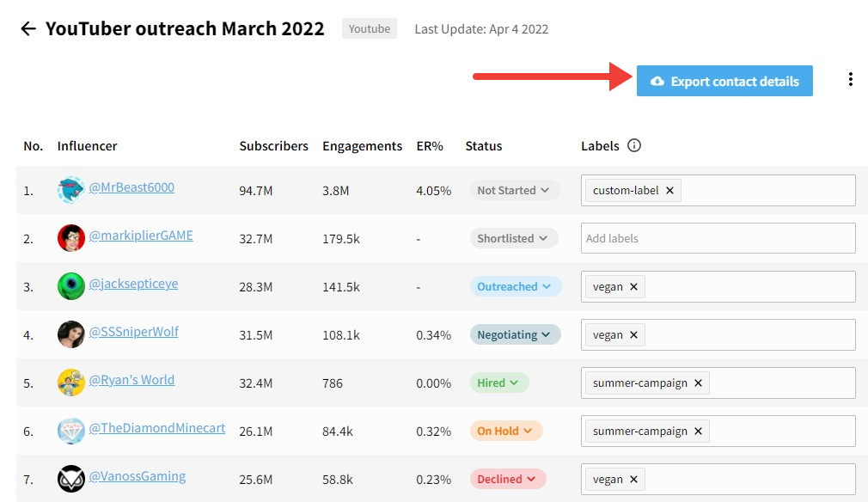Screen dimensions: 868x502
Task: Click the 4.05% engagement rate value
Action: click(433, 191)
